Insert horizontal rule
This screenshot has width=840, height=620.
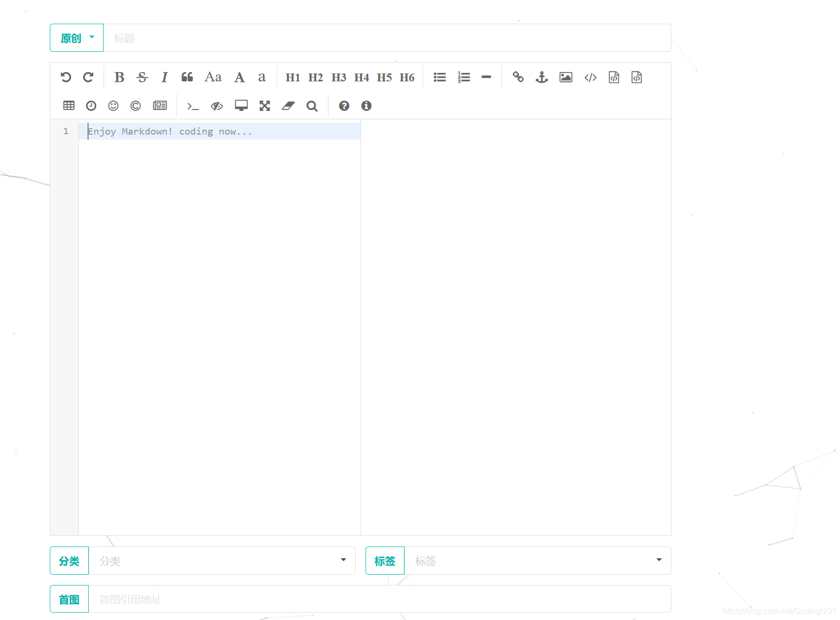[x=486, y=77]
